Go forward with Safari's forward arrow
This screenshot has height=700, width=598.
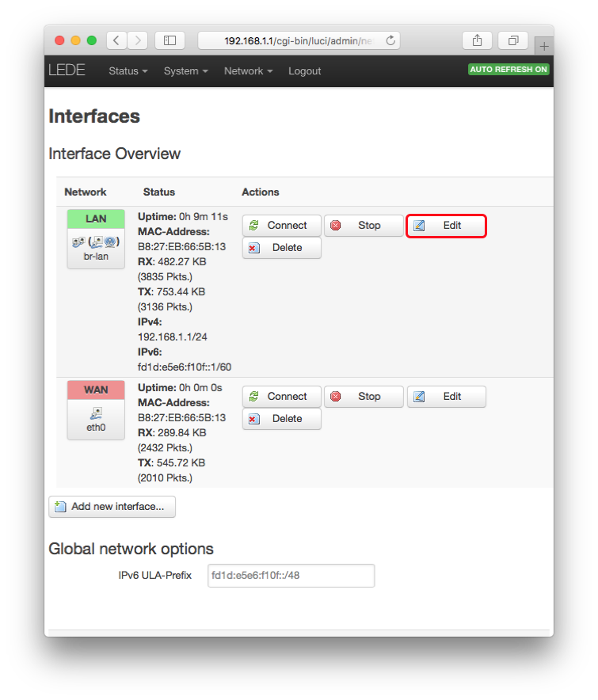click(x=138, y=40)
